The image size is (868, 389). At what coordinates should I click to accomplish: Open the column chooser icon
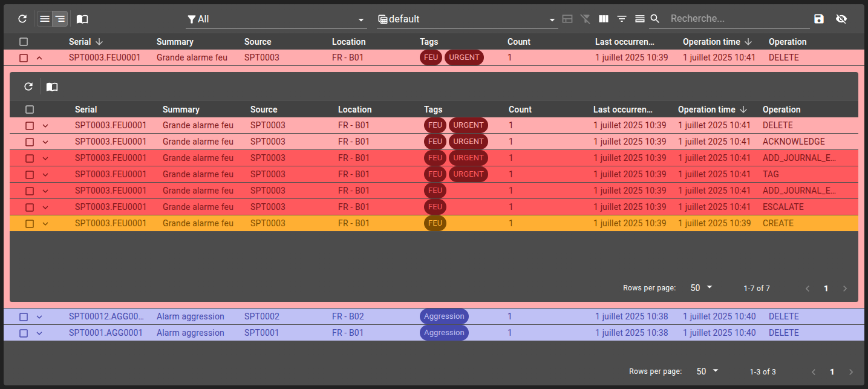tap(604, 19)
